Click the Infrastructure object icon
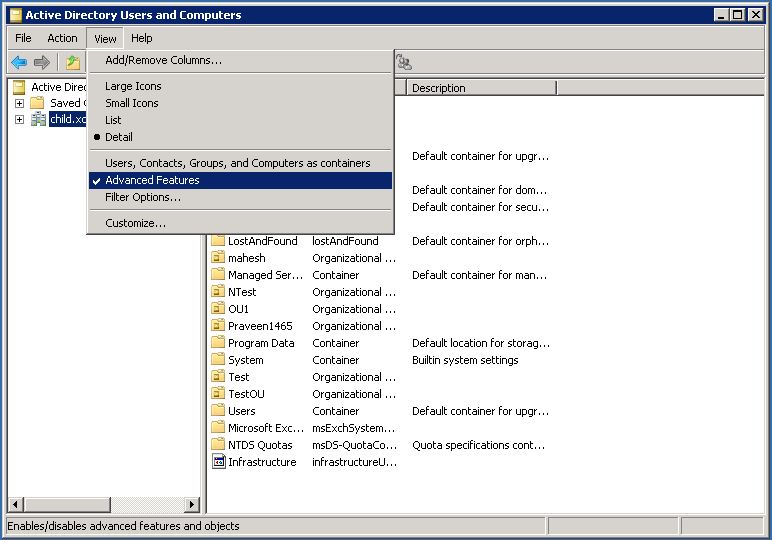 [x=219, y=462]
